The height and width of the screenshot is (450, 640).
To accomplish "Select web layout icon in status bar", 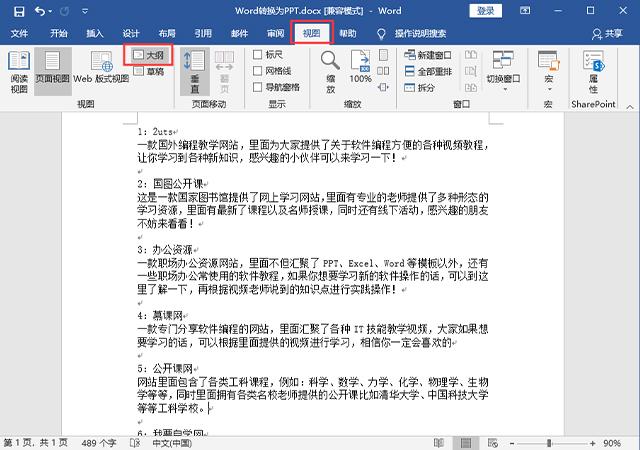I will [493, 443].
